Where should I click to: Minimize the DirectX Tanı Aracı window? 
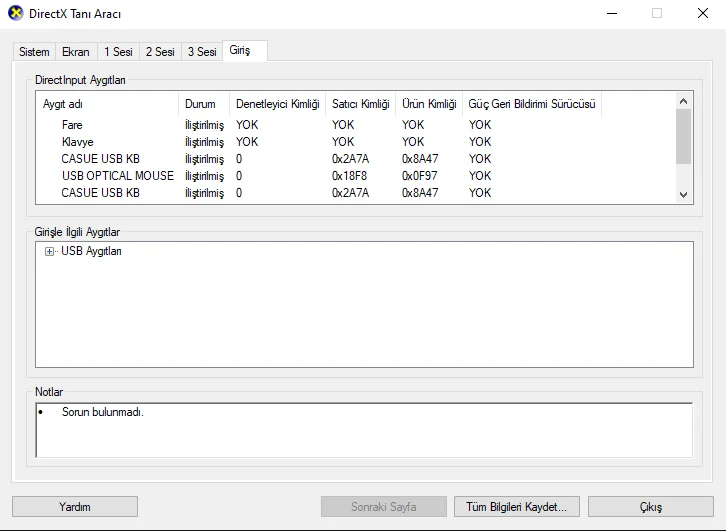(x=612, y=13)
